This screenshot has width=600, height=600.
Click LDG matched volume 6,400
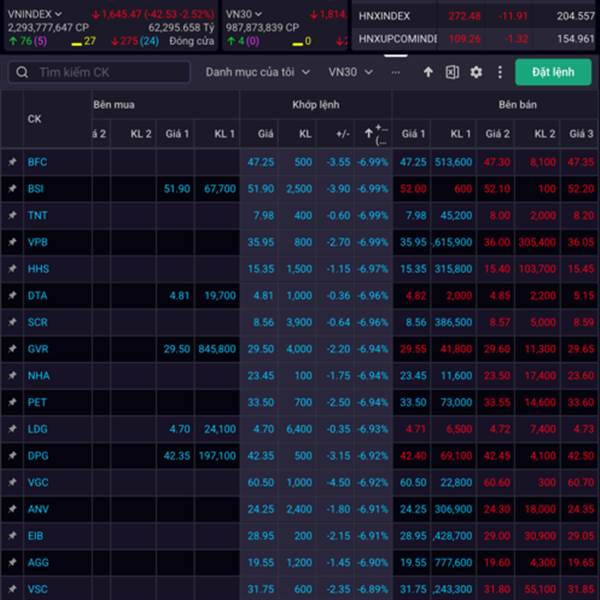(x=299, y=429)
